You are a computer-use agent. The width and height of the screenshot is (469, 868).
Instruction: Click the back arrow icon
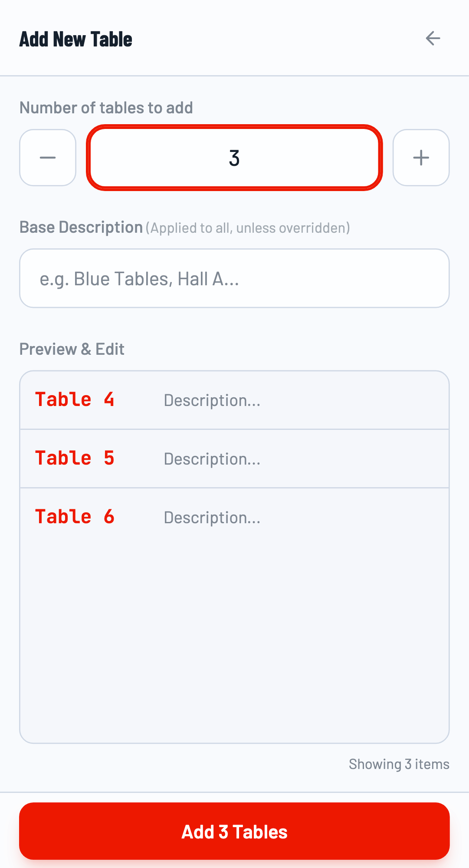[433, 38]
